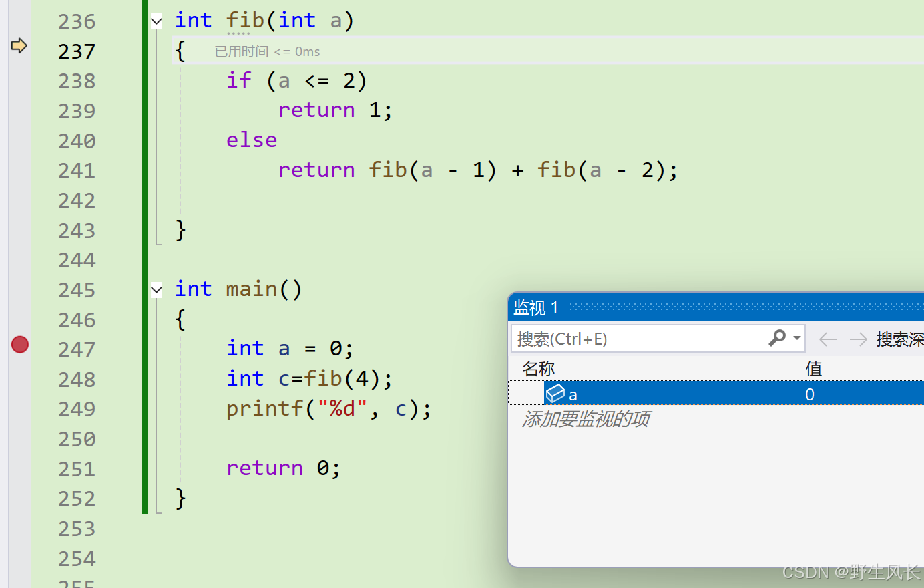Screen dimensions: 924x588
Task: Toggle the red breakpoint on line 247
Action: click(20, 344)
